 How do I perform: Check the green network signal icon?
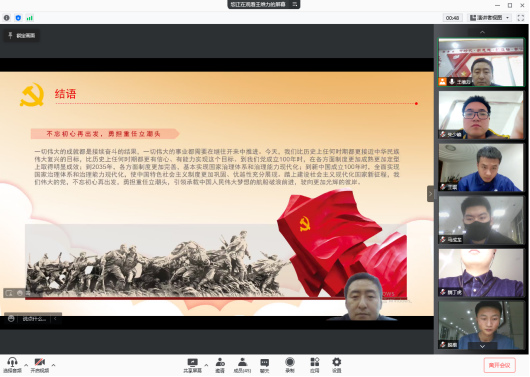(x=30, y=18)
